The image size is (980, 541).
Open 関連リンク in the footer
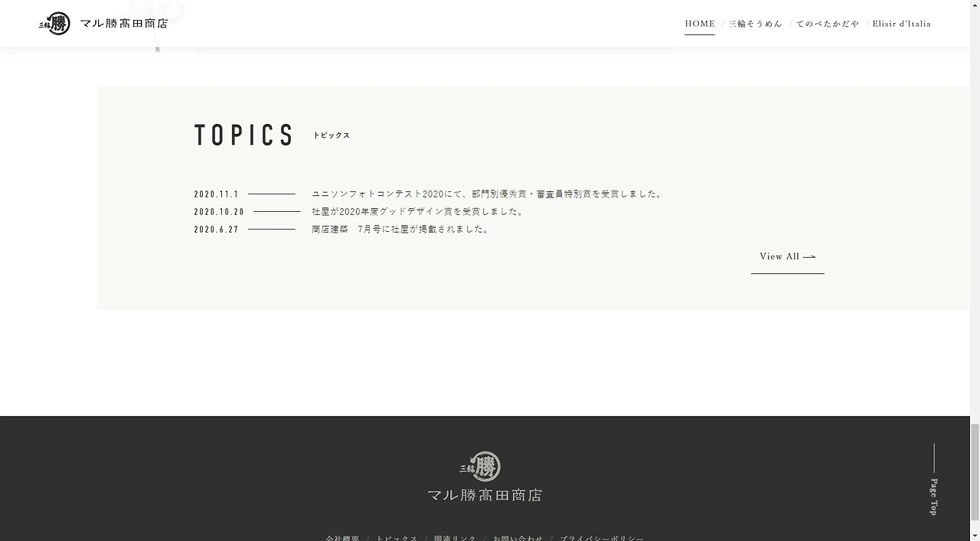pyautogui.click(x=456, y=538)
